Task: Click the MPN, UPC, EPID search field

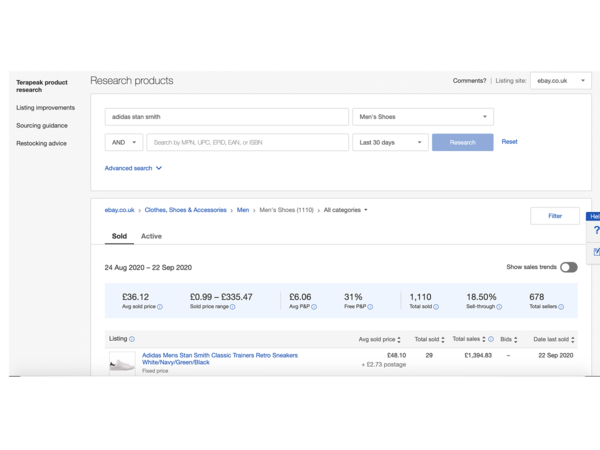Action: (x=248, y=142)
